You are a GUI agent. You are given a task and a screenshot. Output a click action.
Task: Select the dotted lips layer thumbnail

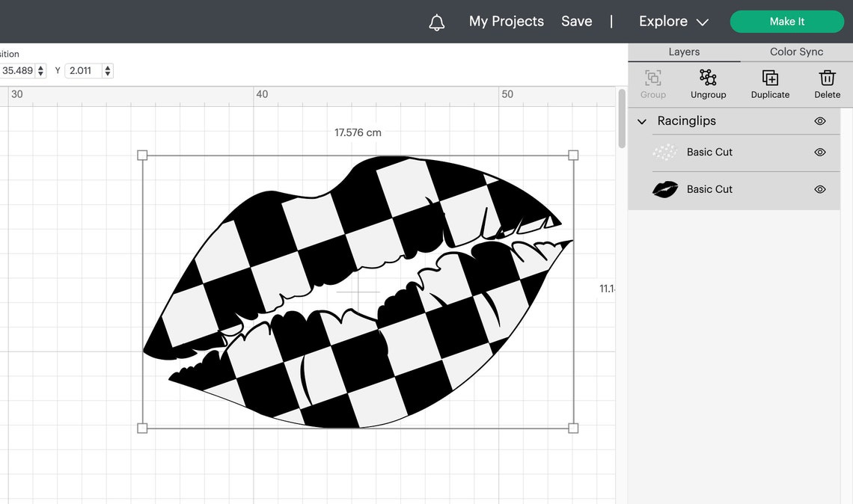click(664, 152)
